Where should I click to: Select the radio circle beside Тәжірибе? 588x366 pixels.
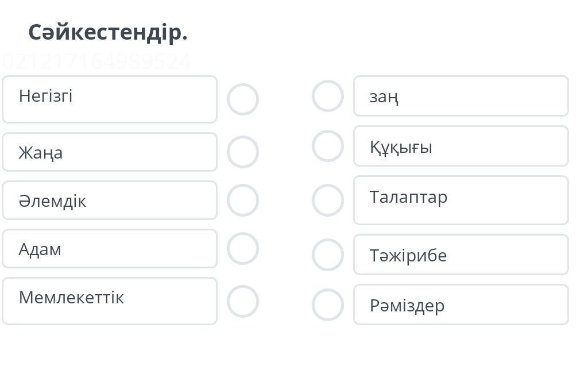tap(328, 255)
